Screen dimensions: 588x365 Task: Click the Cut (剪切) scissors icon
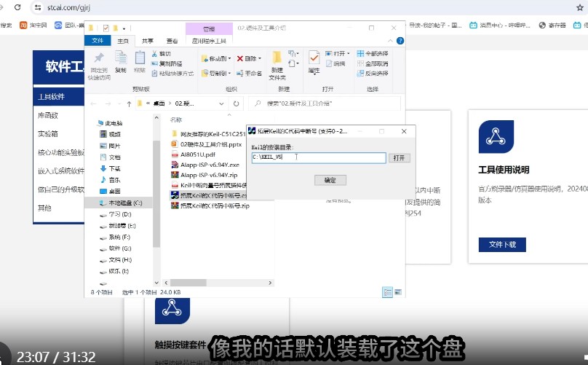(154, 54)
